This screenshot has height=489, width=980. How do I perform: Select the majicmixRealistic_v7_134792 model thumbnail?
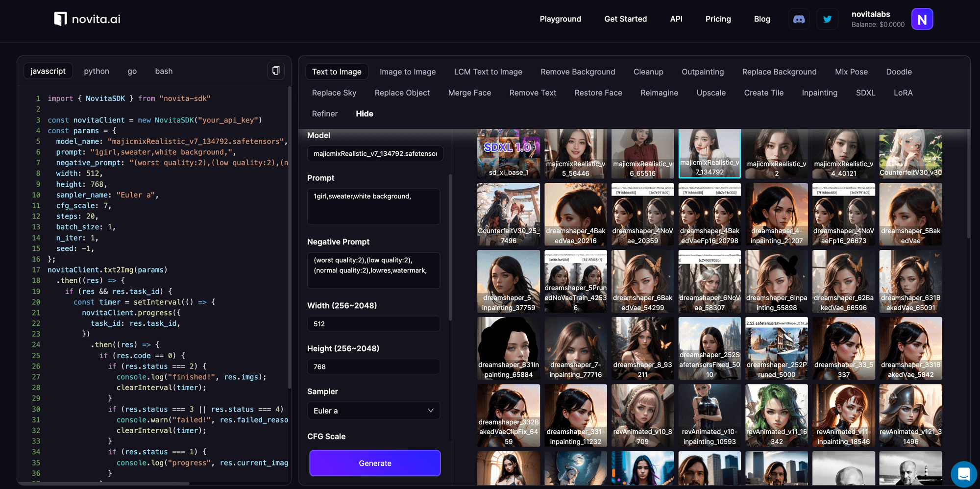[x=710, y=153]
